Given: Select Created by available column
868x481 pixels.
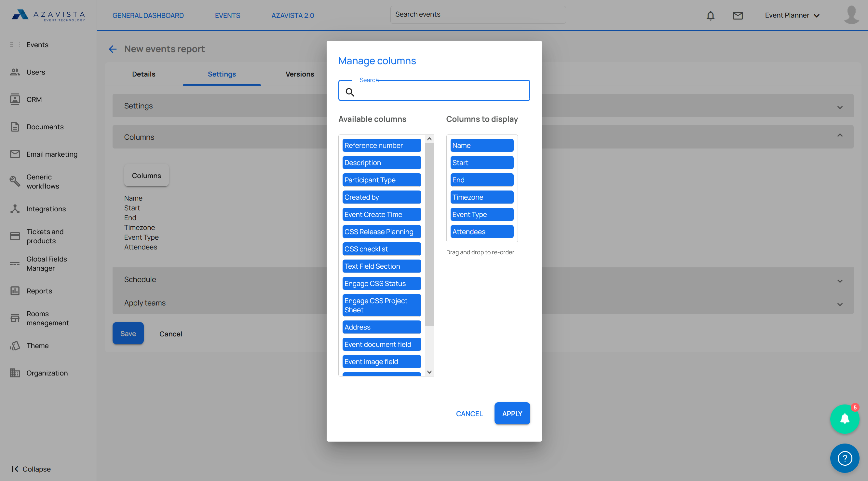Looking at the screenshot, I should click(x=382, y=197).
